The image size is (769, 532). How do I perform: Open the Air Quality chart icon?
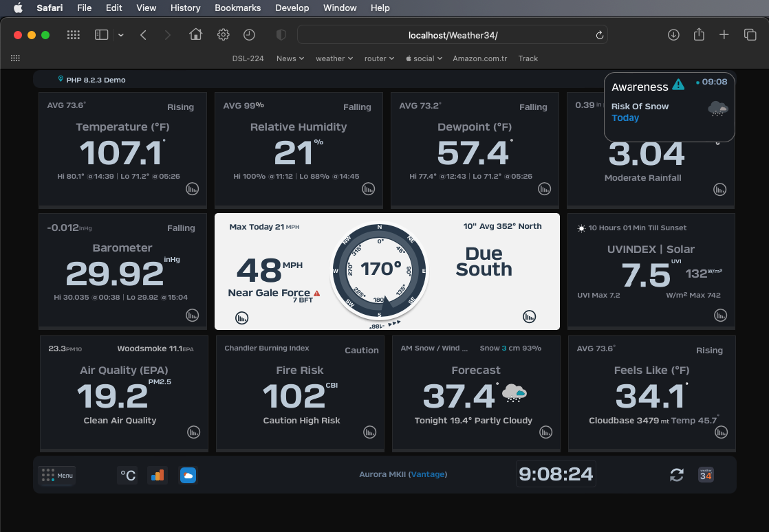point(194,432)
